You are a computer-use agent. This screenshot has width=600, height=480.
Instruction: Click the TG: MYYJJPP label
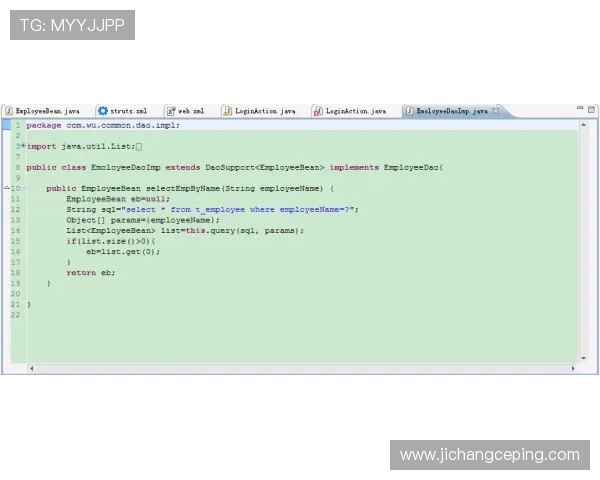coord(72,25)
